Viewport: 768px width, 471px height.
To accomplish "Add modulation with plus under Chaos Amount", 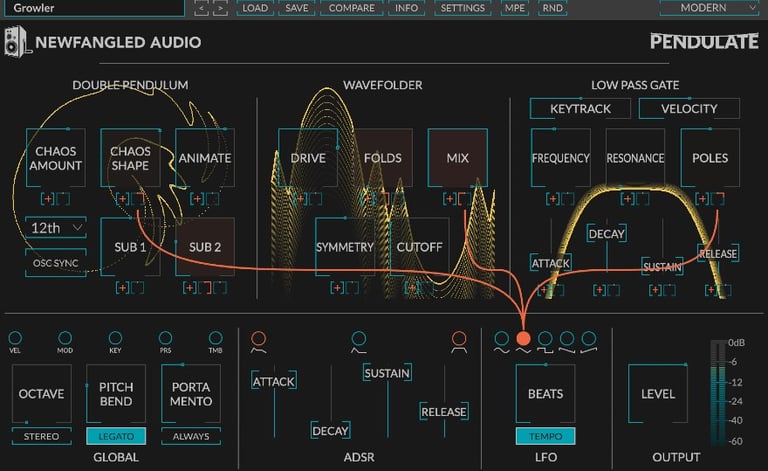I will [x=48, y=199].
